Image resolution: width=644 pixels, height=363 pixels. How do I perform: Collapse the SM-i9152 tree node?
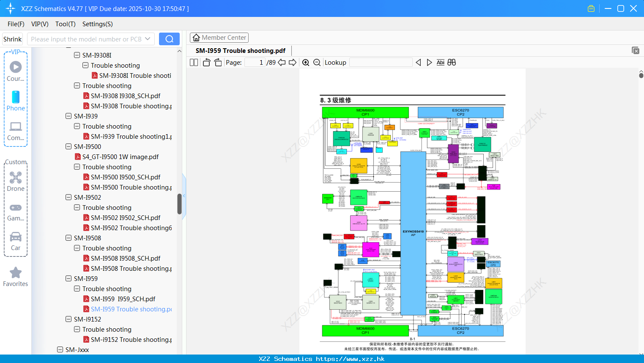coord(69,319)
